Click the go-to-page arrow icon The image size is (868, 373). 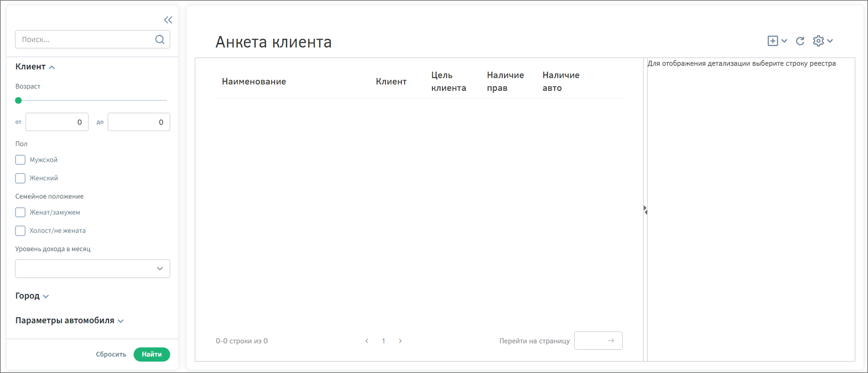(x=611, y=341)
